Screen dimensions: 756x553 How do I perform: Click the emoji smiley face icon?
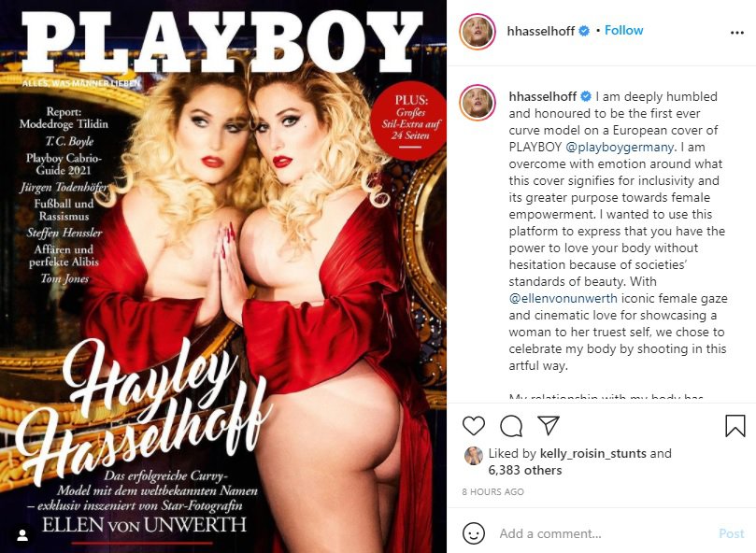click(x=474, y=533)
